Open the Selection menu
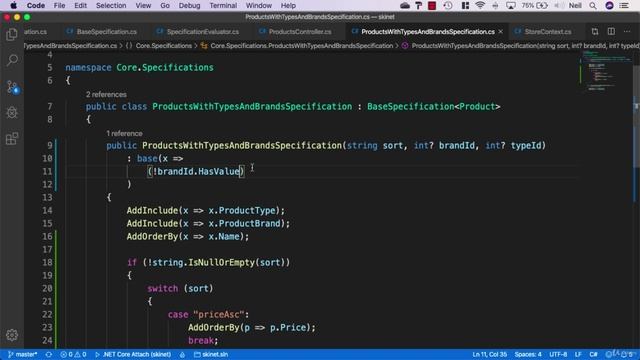 pos(111,6)
